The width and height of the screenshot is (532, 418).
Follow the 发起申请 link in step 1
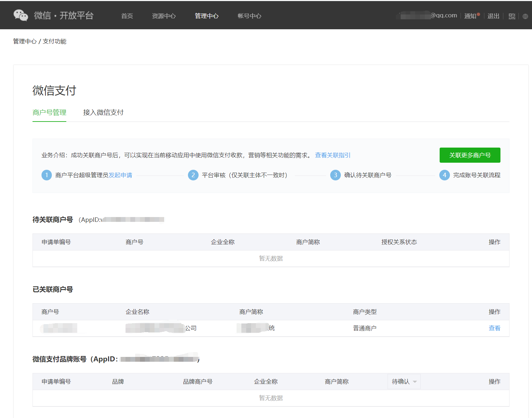(x=120, y=175)
